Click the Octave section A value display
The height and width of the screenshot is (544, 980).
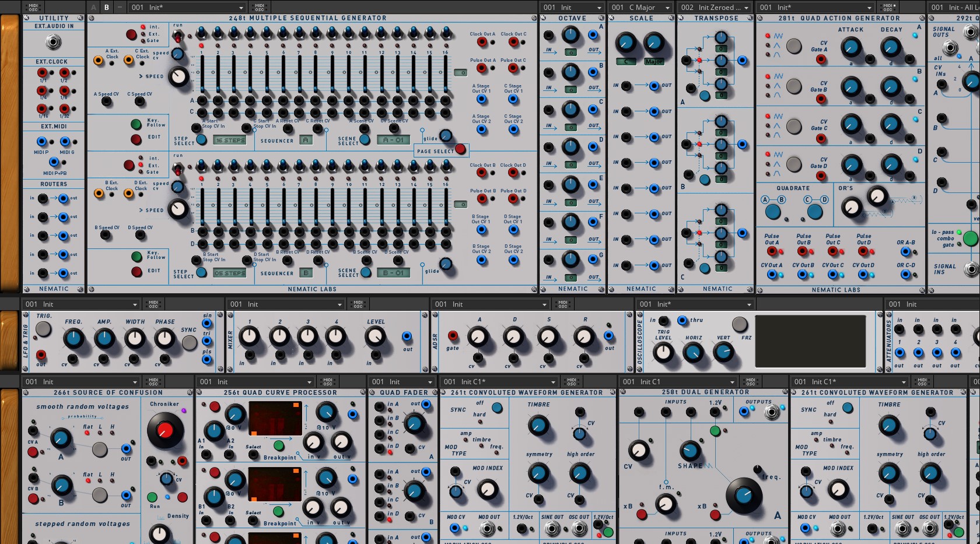(570, 52)
